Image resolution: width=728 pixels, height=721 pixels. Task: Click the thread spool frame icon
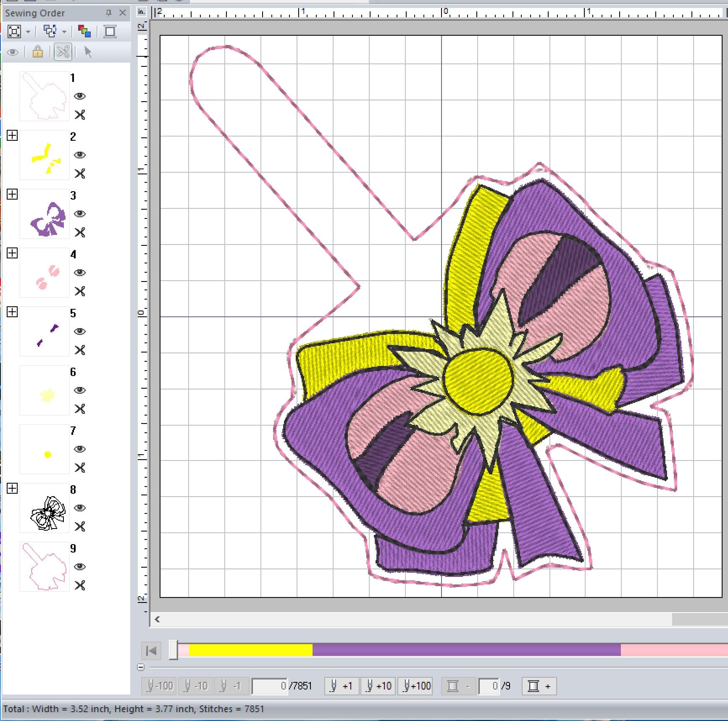(x=110, y=32)
